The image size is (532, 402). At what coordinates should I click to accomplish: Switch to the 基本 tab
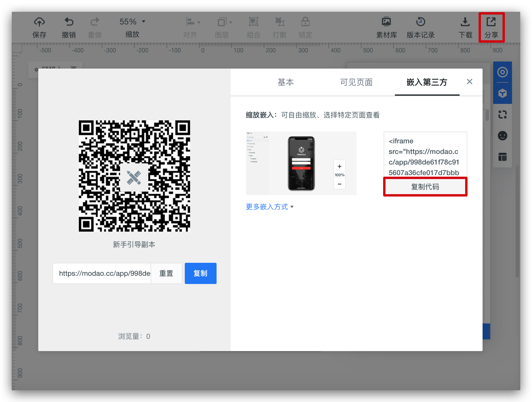(x=286, y=82)
